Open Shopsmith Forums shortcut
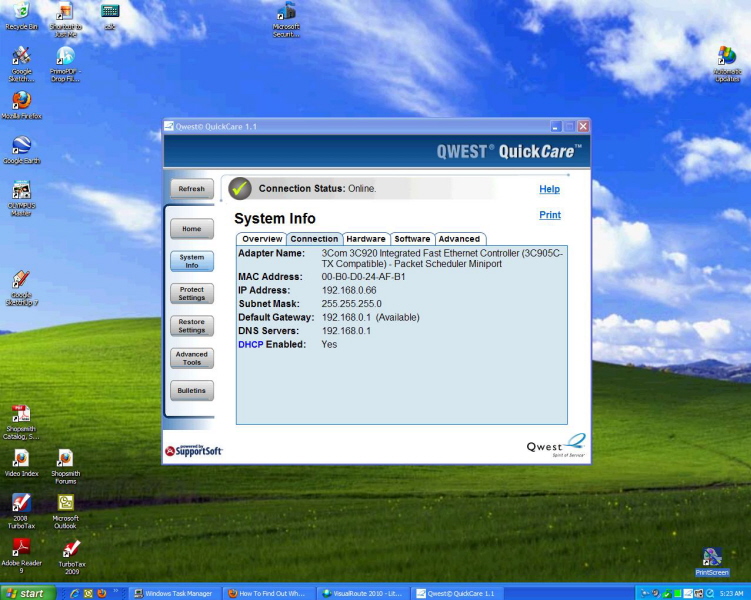Screen dimensions: 751x600 (66, 467)
